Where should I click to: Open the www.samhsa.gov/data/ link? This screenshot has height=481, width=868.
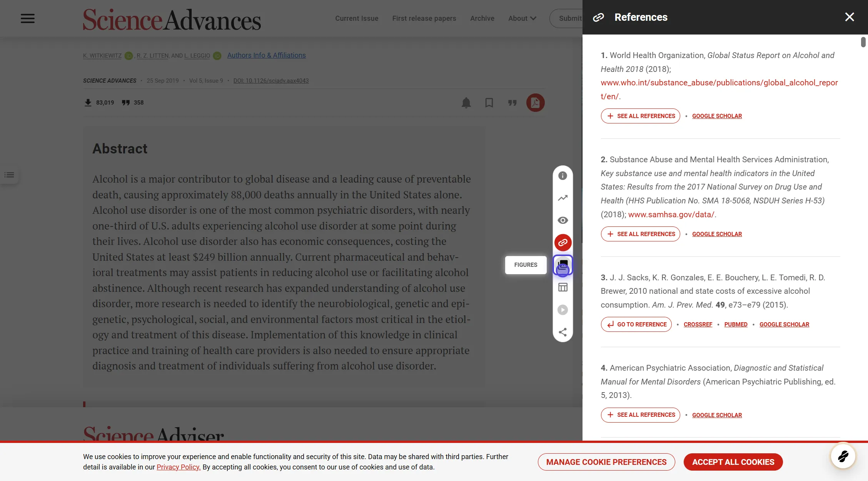pyautogui.click(x=671, y=215)
